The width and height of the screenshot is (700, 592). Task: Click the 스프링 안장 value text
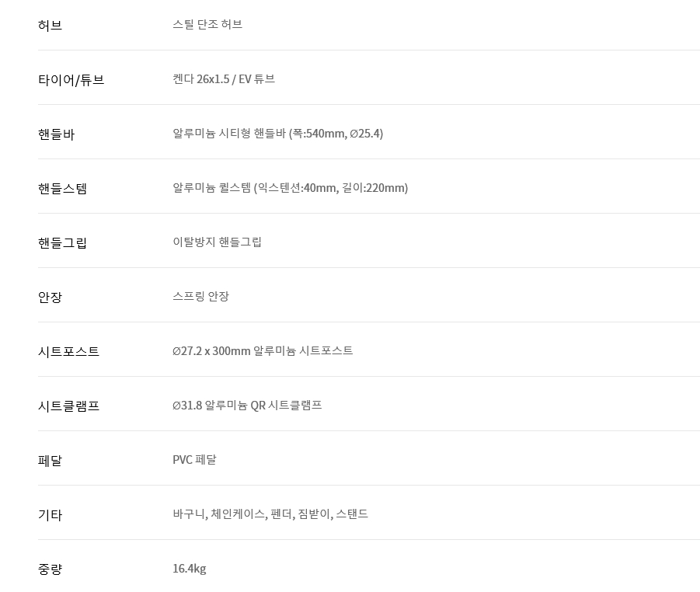(200, 297)
